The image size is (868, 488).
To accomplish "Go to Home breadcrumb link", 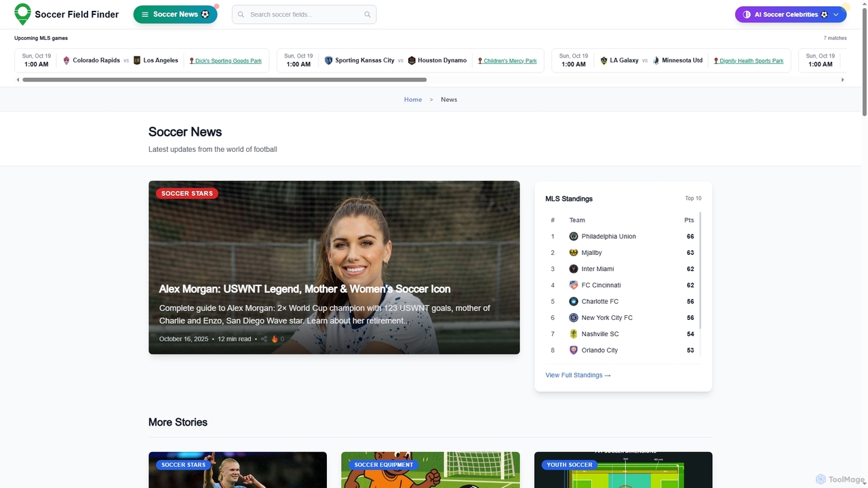I will tap(413, 100).
